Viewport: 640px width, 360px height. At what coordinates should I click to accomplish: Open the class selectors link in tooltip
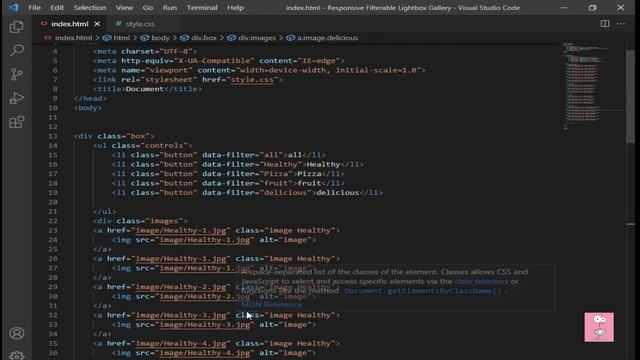481,281
